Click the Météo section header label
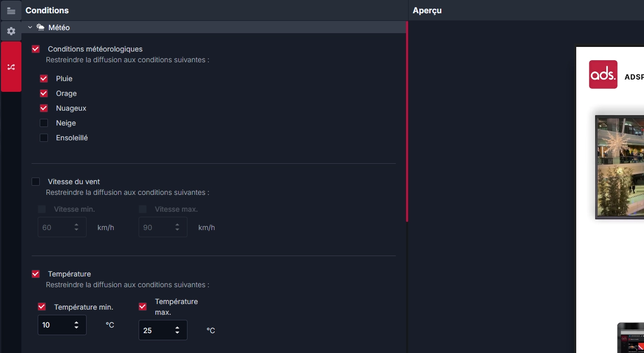The width and height of the screenshot is (644, 353). coord(59,28)
